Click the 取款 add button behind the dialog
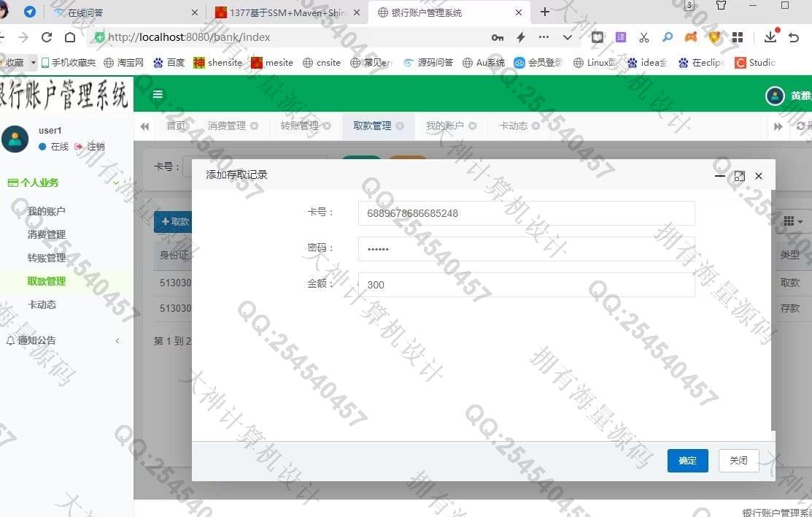Screen dimensions: 812x517 click(x=173, y=221)
